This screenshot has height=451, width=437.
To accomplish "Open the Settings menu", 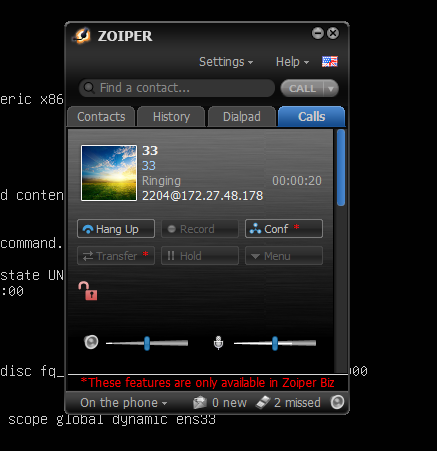I will tap(226, 62).
